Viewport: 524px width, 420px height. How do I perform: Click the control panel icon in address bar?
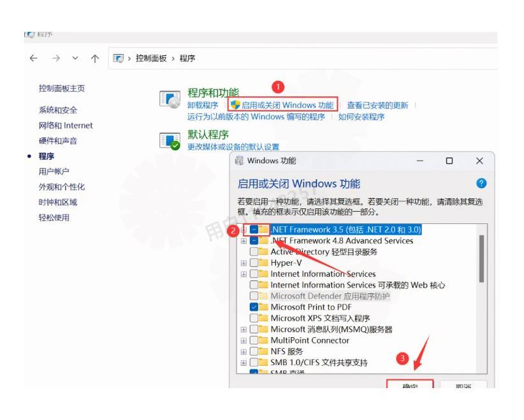pyautogui.click(x=119, y=59)
